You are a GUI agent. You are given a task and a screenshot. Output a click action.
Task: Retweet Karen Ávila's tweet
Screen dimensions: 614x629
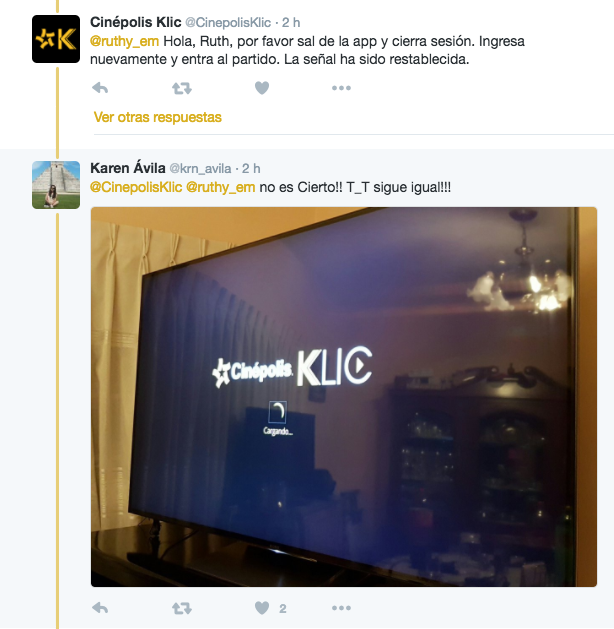(x=182, y=608)
